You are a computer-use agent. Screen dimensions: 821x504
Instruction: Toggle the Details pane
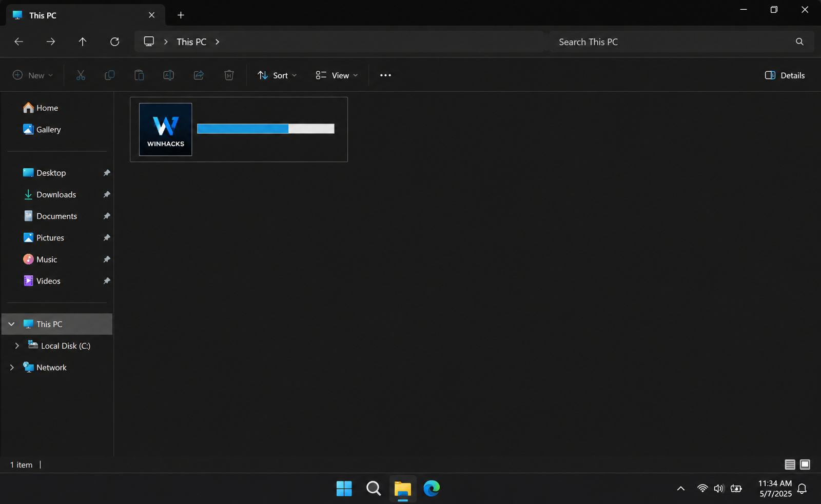click(x=785, y=75)
